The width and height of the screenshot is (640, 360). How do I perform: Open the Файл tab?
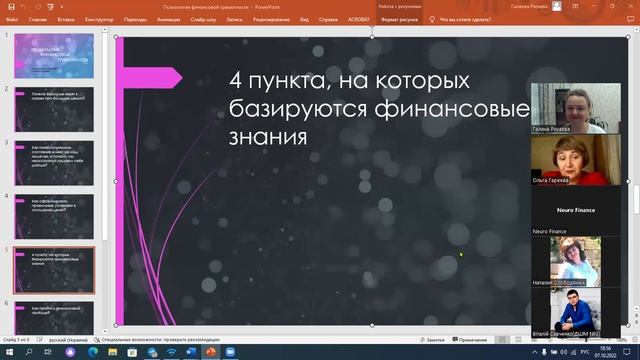(x=12, y=19)
